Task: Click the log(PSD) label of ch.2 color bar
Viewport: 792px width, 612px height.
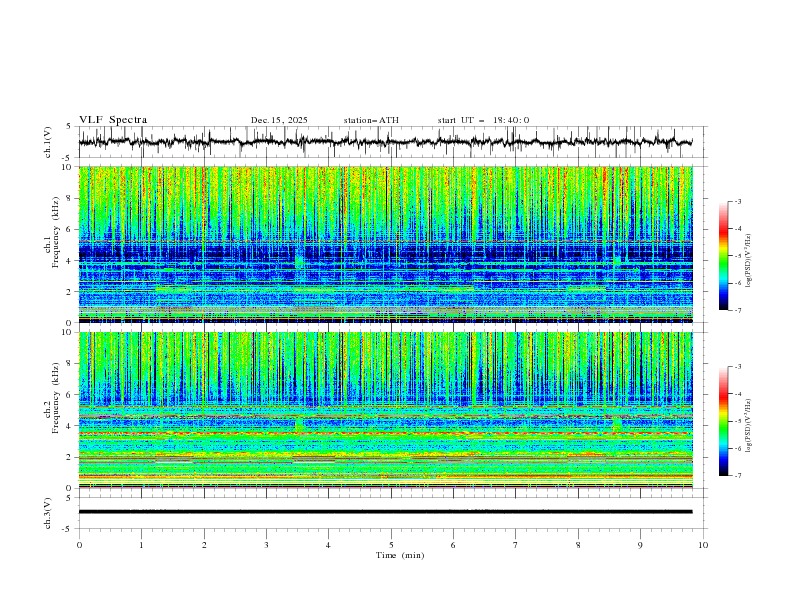Action: (x=749, y=425)
